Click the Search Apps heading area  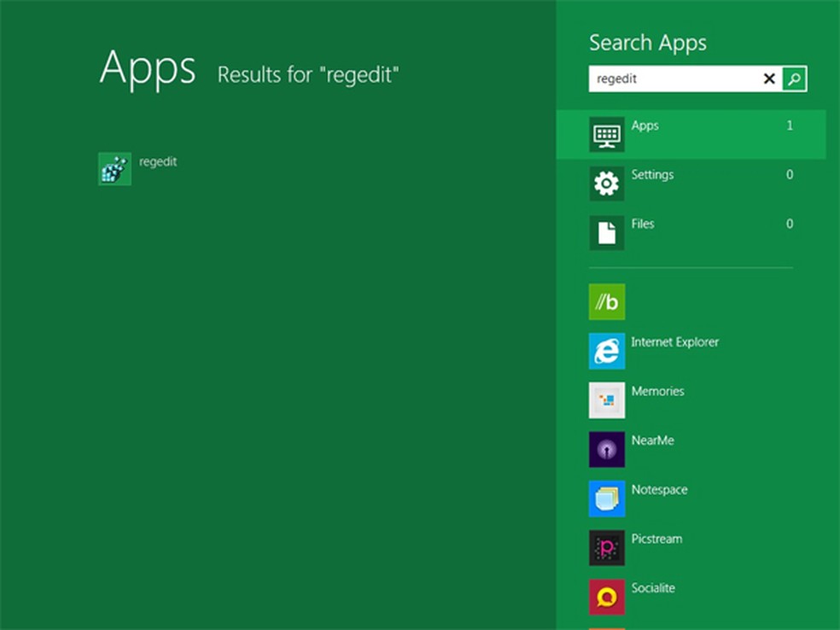[647, 43]
